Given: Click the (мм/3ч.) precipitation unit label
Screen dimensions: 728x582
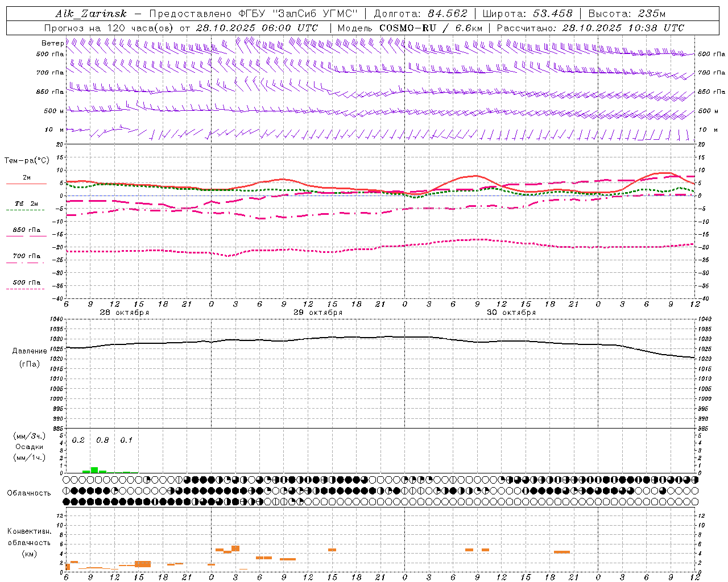Looking at the screenshot, I should pos(29,436).
